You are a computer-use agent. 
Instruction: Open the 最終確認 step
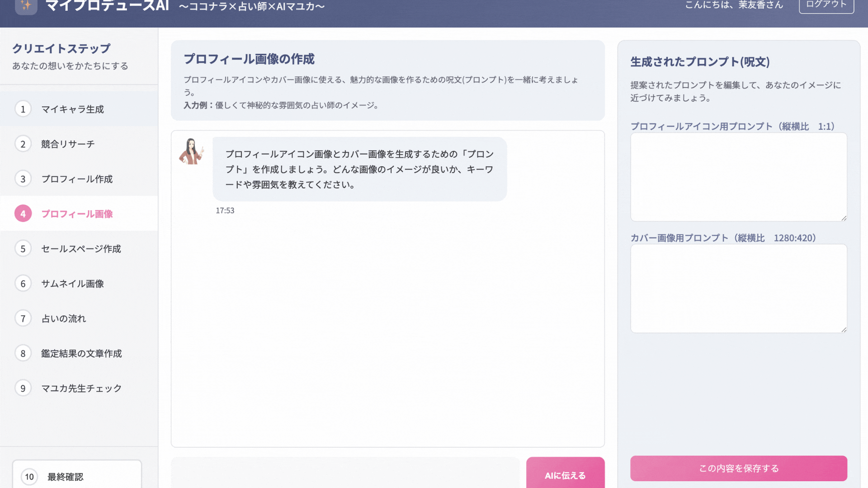pyautogui.click(x=66, y=477)
